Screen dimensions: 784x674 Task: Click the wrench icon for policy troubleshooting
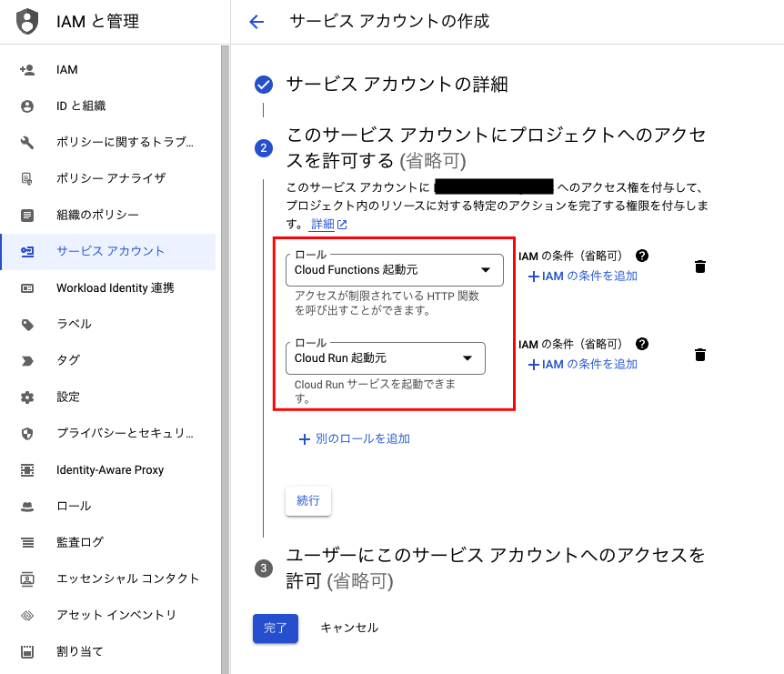[x=27, y=143]
